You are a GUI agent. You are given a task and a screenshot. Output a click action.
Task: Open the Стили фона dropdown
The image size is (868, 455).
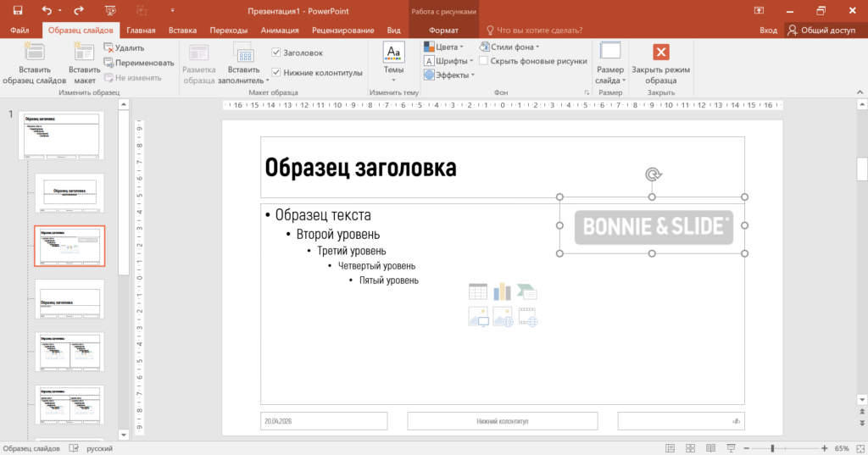click(x=509, y=47)
